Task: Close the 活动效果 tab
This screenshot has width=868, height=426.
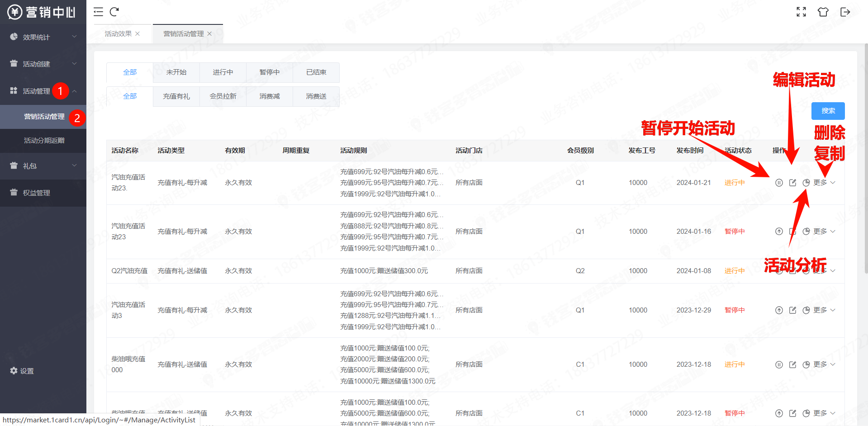Action: [x=138, y=34]
